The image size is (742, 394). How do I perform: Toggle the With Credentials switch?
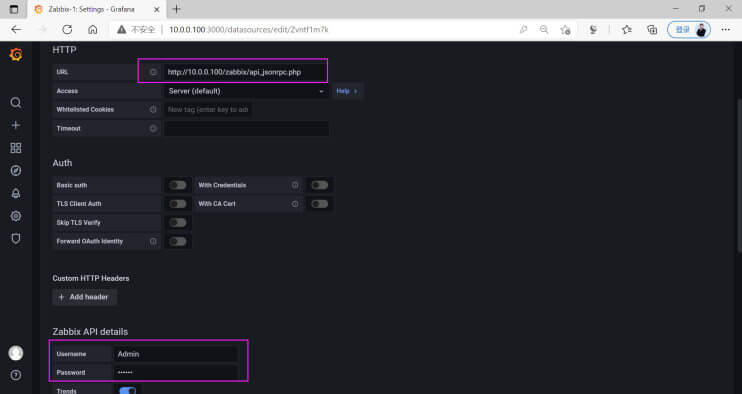[319, 185]
